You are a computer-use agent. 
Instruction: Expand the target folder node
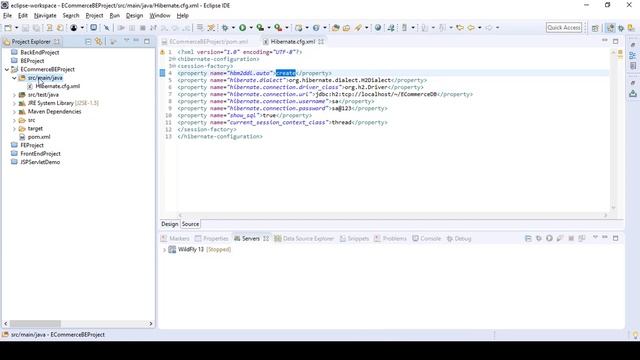pyautogui.click(x=14, y=129)
